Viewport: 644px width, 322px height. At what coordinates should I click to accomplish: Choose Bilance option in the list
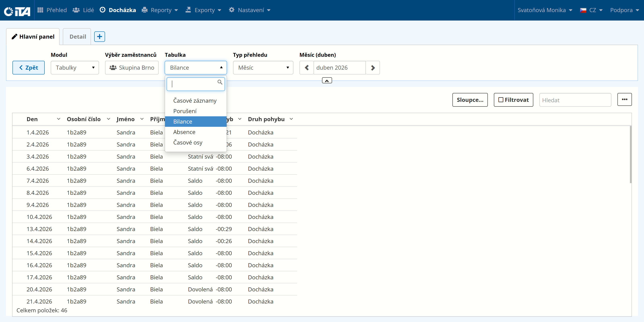tap(196, 122)
